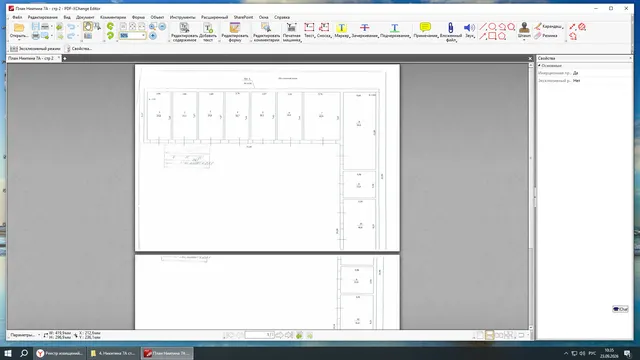Screen dimensions: 640x360
Task: Open dropdown arrow under Open button
Action: pyautogui.click(x=19, y=40)
